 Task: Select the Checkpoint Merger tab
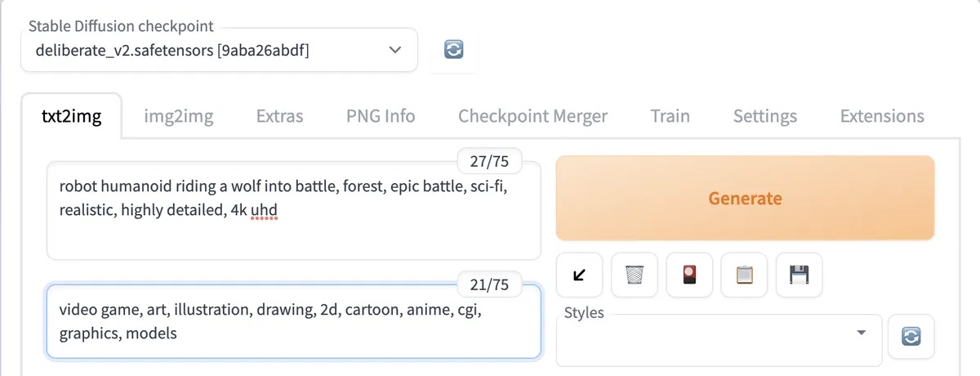[x=532, y=116]
